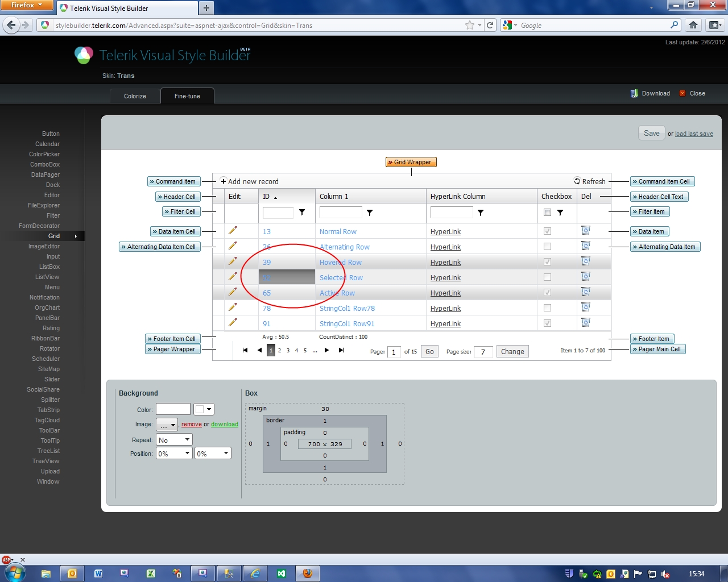Click the ID filter text box
The height and width of the screenshot is (582, 728).
click(x=278, y=213)
